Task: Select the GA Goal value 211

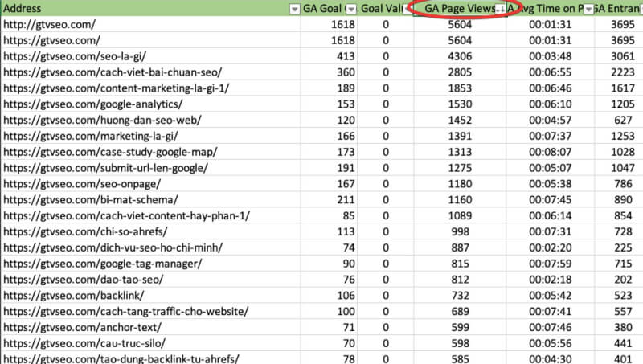Action: (330, 200)
